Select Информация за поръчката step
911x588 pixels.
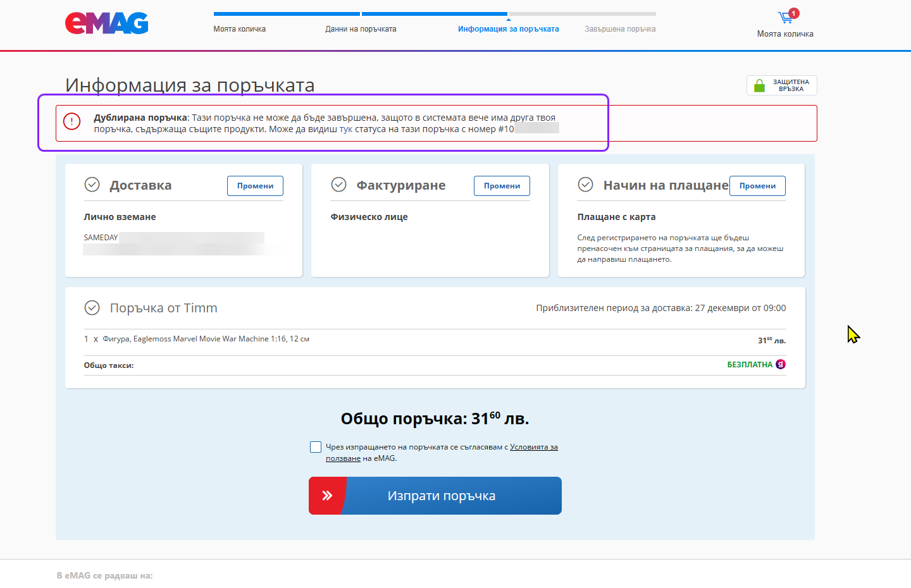(x=508, y=29)
